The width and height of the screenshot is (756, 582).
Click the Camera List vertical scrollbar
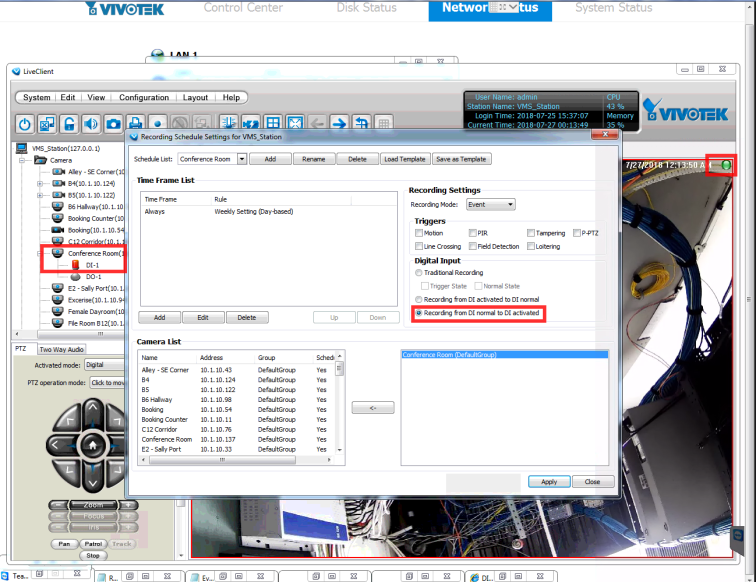tap(339, 410)
